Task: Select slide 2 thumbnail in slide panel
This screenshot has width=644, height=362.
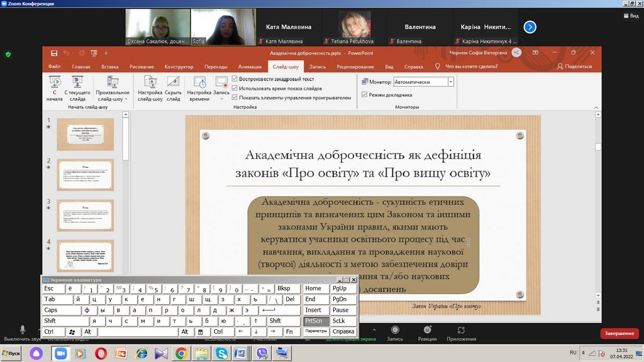Action: point(86,175)
